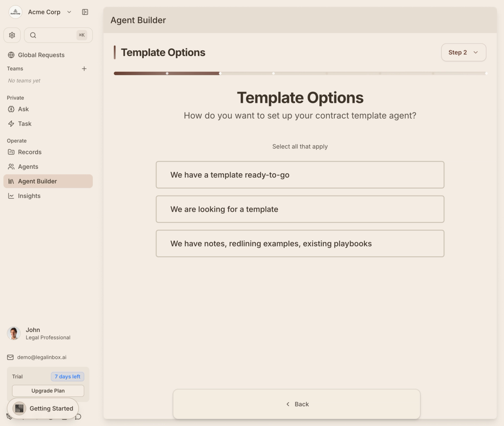The height and width of the screenshot is (426, 504).
Task: Open the Getting Started guide
Action: (43, 408)
